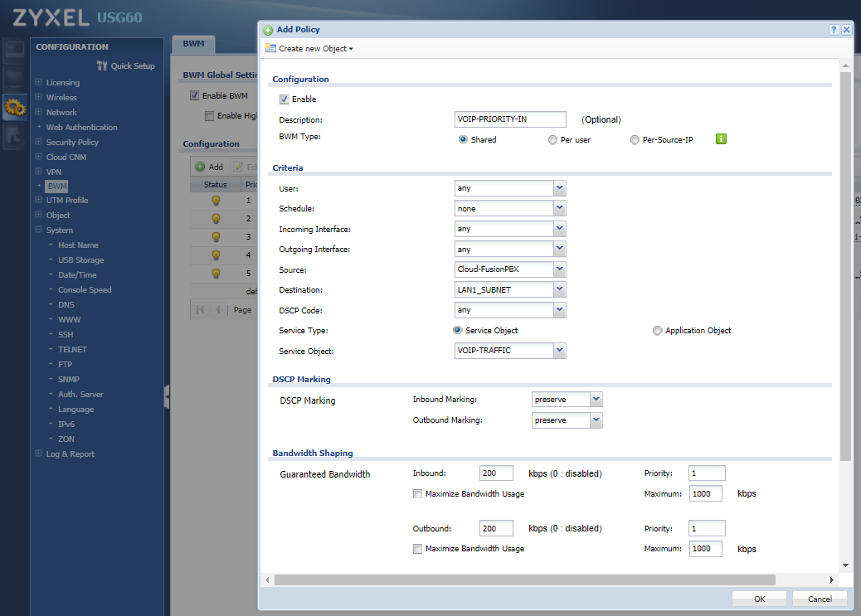The width and height of the screenshot is (861, 616).
Task: Collapse the System tree node in sidebar
Action: [38, 230]
